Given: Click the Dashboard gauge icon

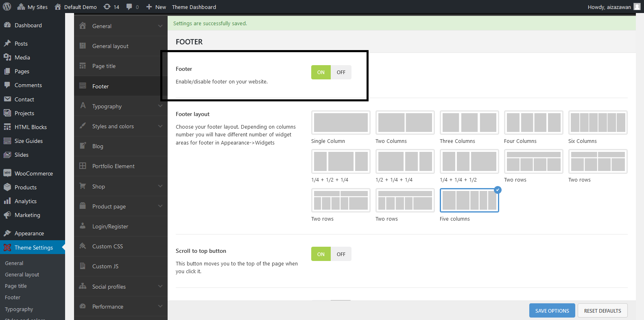Looking at the screenshot, I should pyautogui.click(x=7, y=25).
